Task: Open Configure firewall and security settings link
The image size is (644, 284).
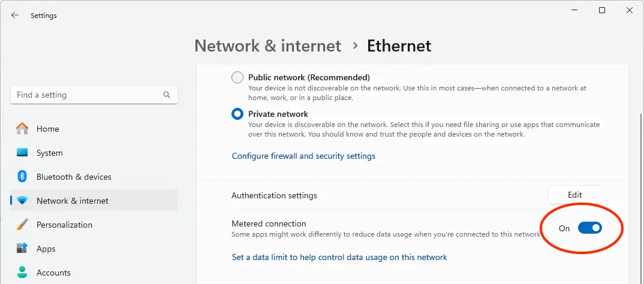Action: 303,156
